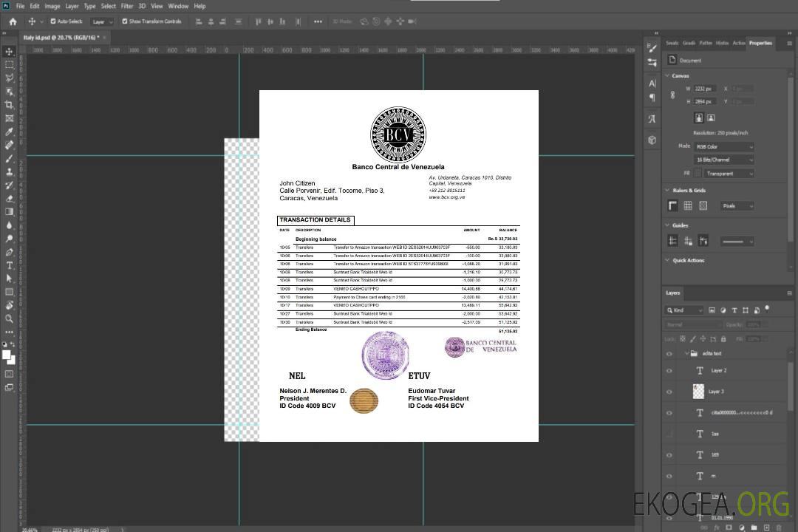Screen dimensions: 798x532
Task: Open the Mode dropdown showing RGB Color
Action: click(723, 147)
